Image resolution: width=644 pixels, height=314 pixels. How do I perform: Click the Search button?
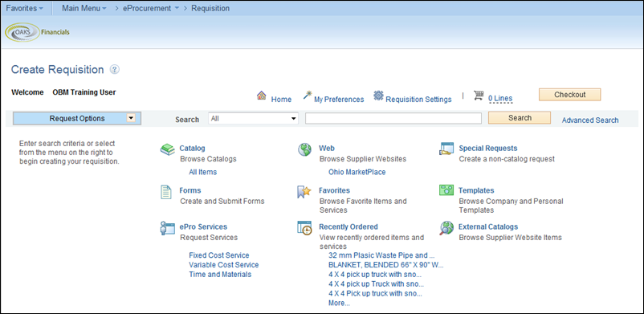pyautogui.click(x=520, y=118)
